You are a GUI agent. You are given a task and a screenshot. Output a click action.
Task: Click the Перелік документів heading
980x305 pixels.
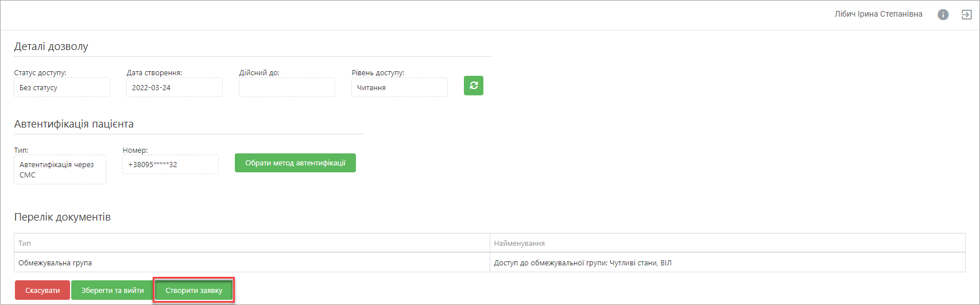[63, 217]
